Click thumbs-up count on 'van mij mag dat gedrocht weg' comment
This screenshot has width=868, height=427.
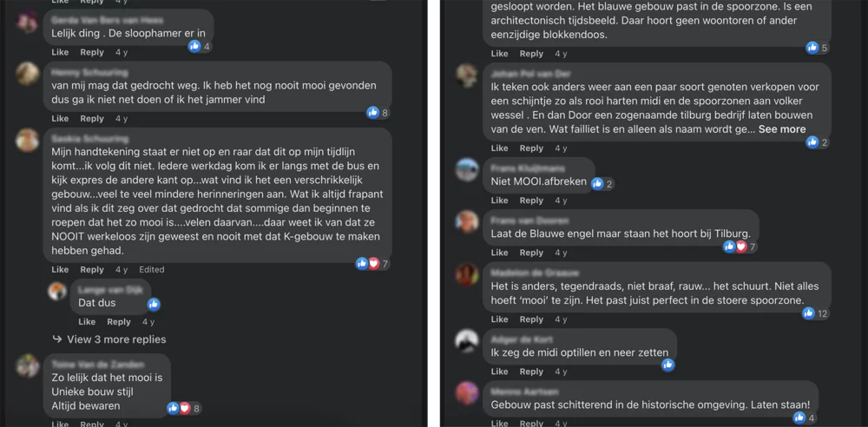[378, 113]
